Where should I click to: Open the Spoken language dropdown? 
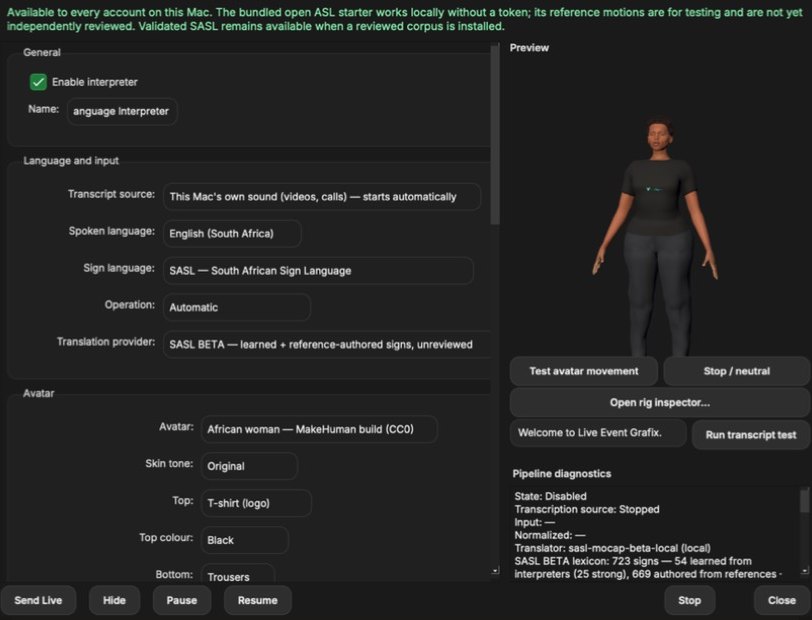pyautogui.click(x=232, y=234)
